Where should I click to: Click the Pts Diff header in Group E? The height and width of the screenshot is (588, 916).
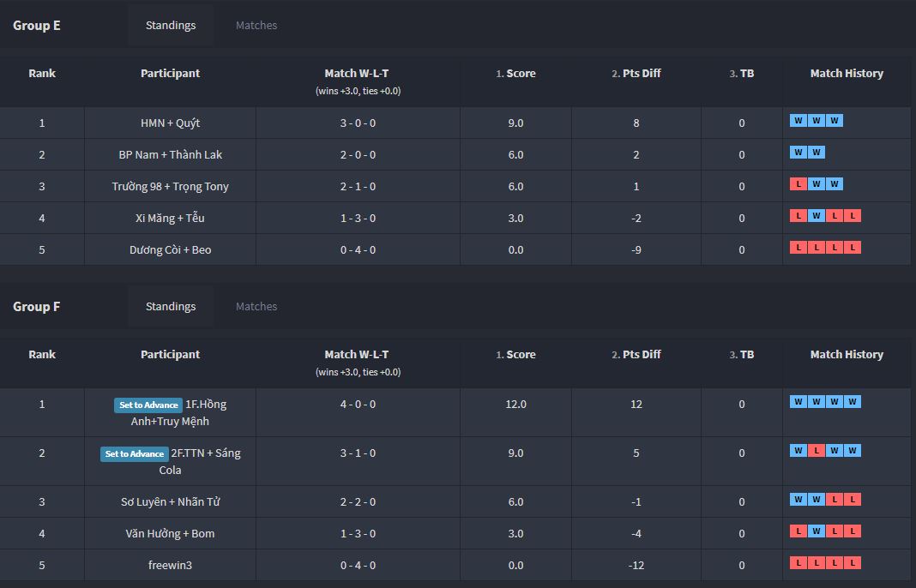click(x=636, y=73)
